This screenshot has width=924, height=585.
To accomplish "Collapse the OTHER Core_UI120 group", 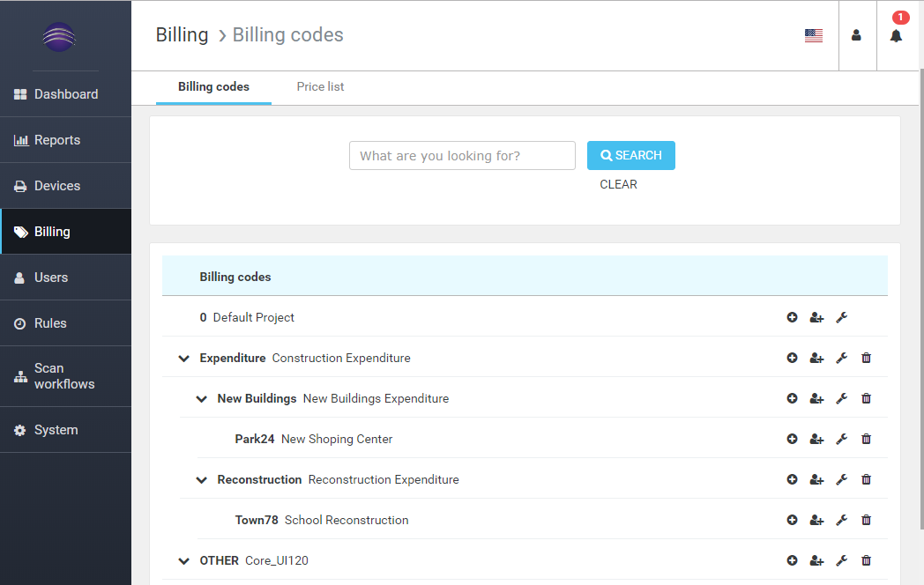I will tap(183, 560).
